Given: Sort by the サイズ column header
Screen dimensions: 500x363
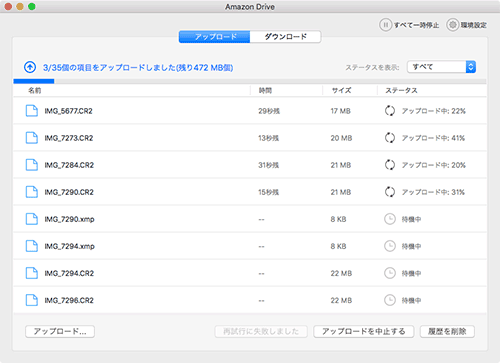Looking at the screenshot, I should click(x=341, y=90).
